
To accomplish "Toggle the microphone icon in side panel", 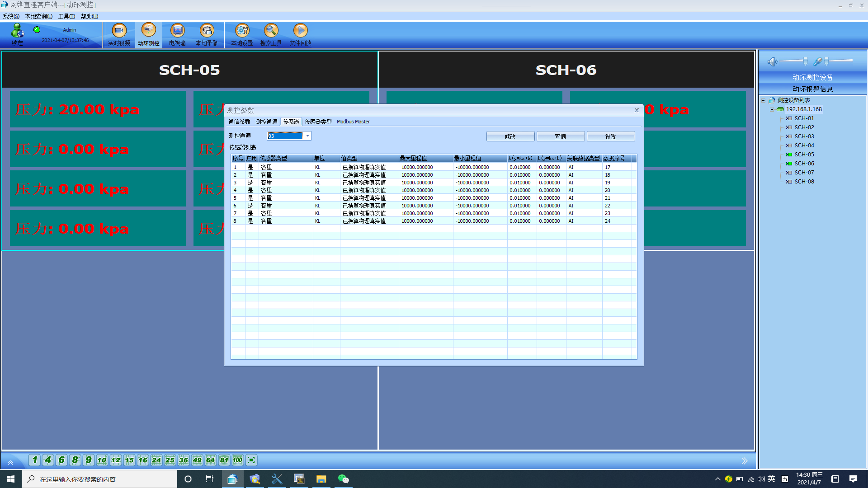I will point(817,61).
